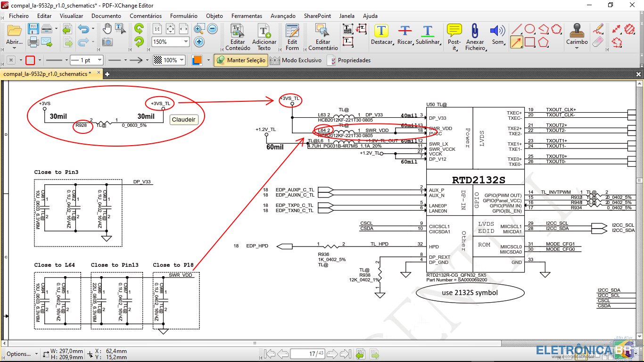Open the opacity 100% dropdown
Screen dimensions: 644x362
tap(182, 60)
